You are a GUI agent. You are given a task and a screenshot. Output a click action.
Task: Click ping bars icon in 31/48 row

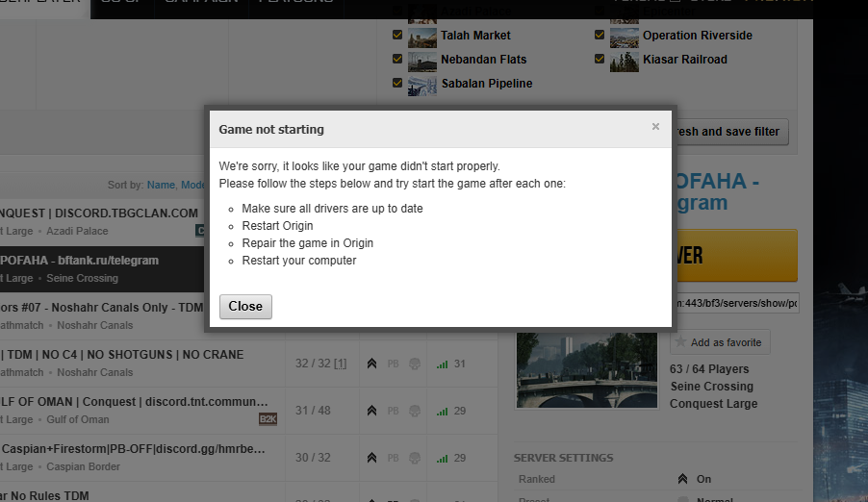tap(442, 412)
